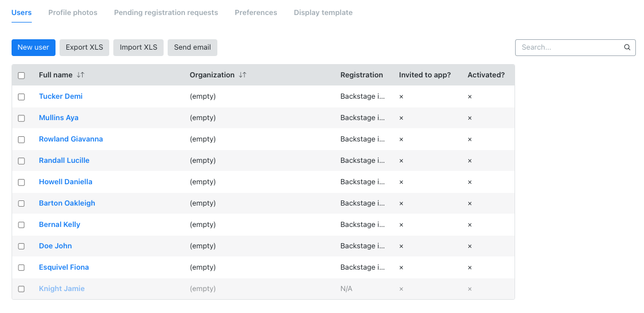
Task: Click Invited × mark for Mullins Aya
Action: coord(401,118)
